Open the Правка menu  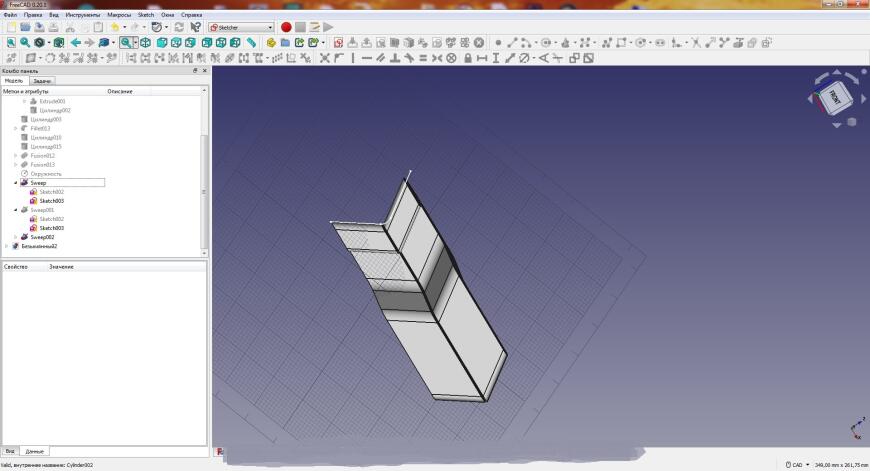pyautogui.click(x=33, y=15)
